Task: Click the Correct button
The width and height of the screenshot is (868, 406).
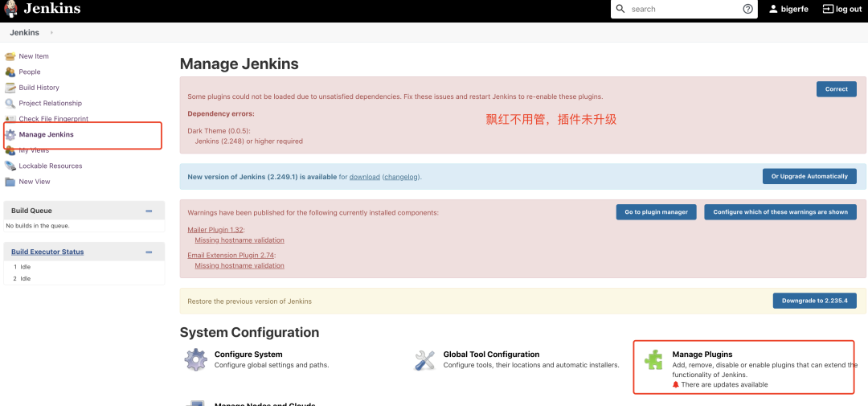Action: click(x=836, y=89)
